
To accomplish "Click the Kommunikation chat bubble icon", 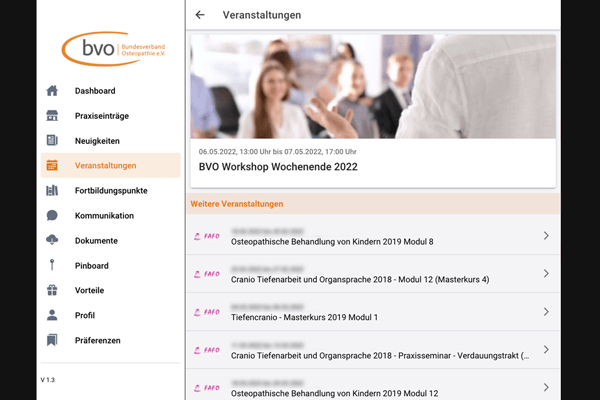I will tap(52, 216).
